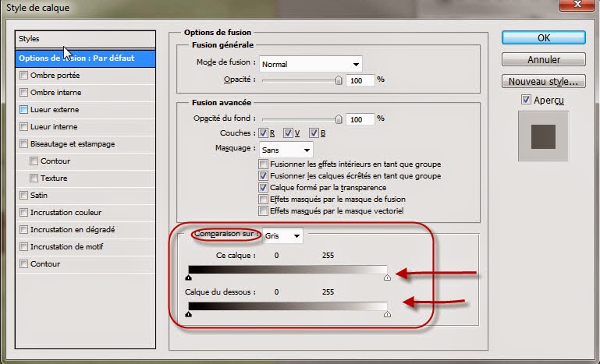This screenshot has width=600, height=364.
Task: Toggle the R channel checkbox
Action: tap(263, 133)
